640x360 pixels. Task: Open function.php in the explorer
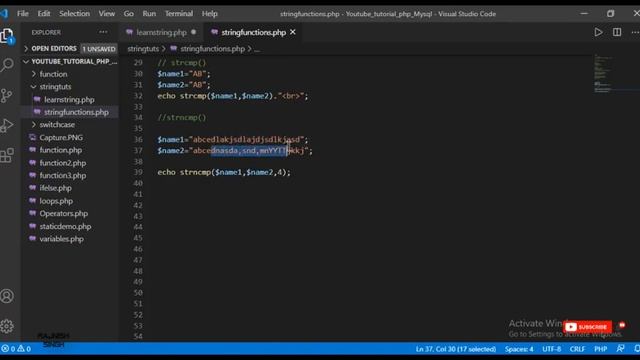click(x=60, y=150)
